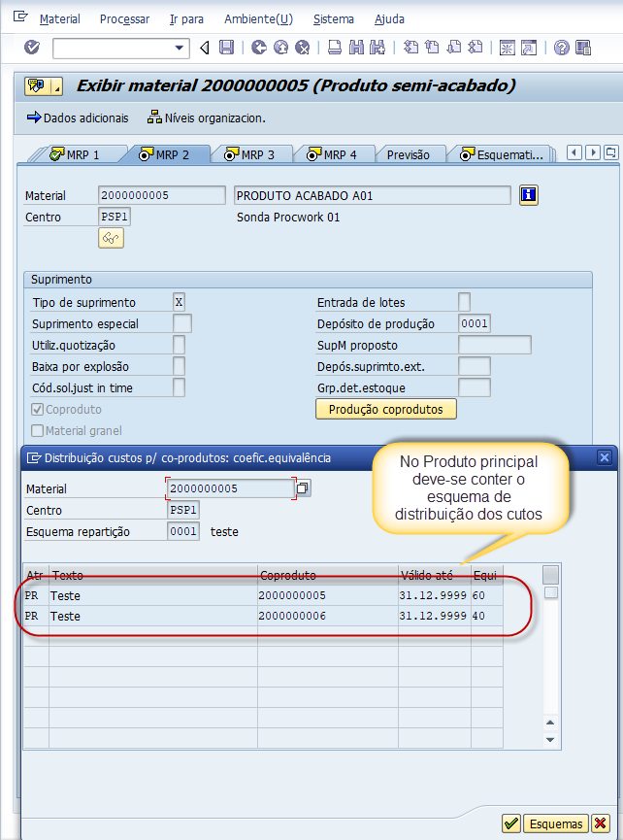The width and height of the screenshot is (623, 840).
Task: Click the blue information icon beside material description
Action: [x=528, y=195]
